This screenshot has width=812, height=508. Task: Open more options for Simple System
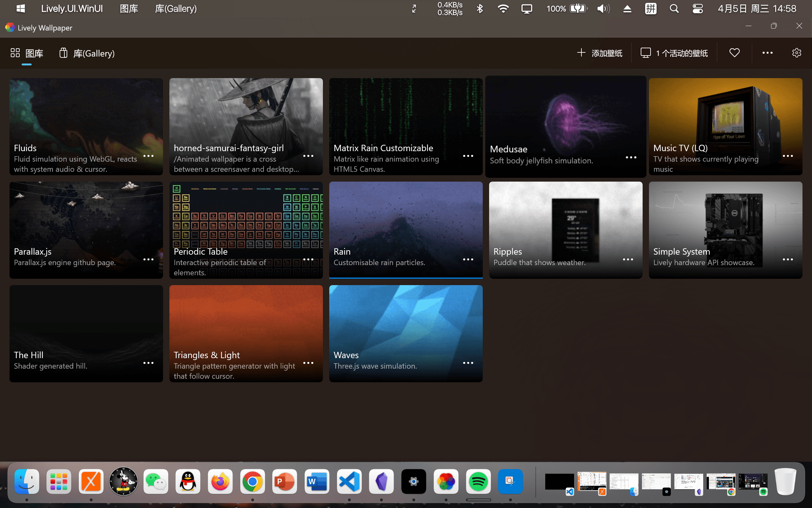tap(788, 259)
